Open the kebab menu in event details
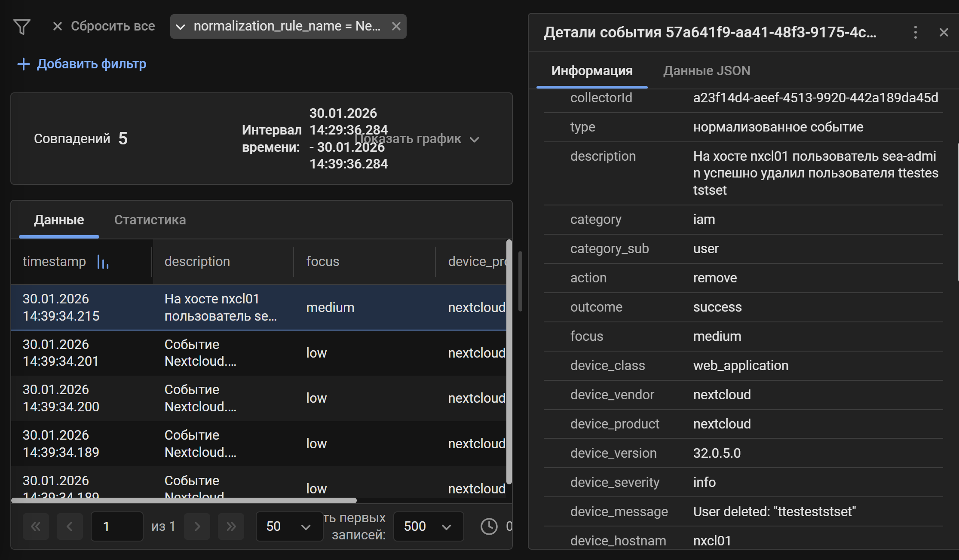Viewport: 959px width, 560px height. click(x=916, y=32)
